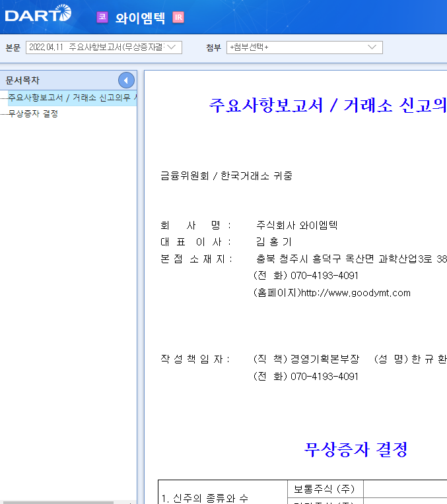
Task: Click 금융위원회 / 한국거래소 귀중 text
Action: (226, 176)
